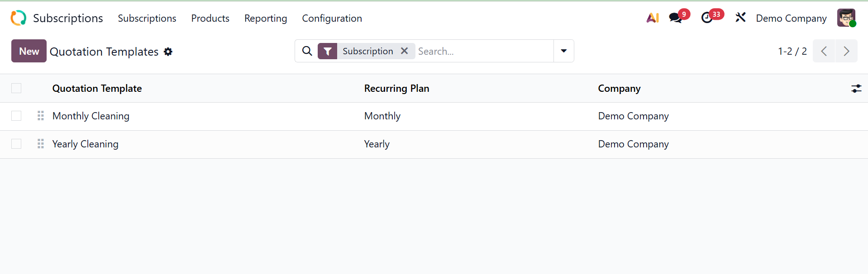Open the Demo Company switcher
Image resolution: width=868 pixels, height=274 pixels.
point(791,18)
